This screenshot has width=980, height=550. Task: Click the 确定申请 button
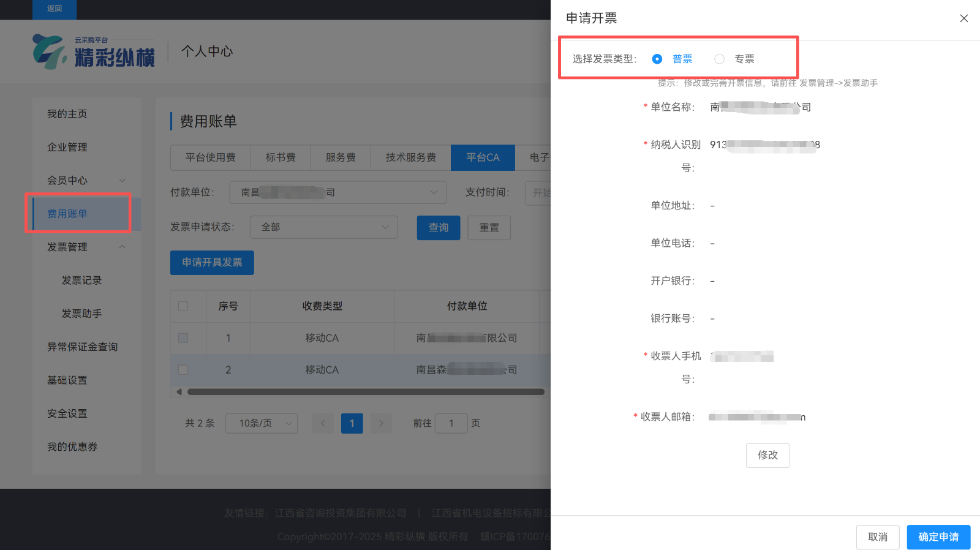coord(938,537)
